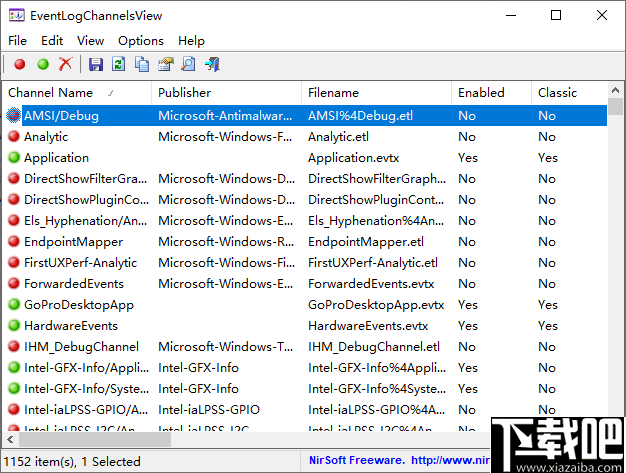Sort by Enabled column header
This screenshot has height=473, width=626.
491,93
